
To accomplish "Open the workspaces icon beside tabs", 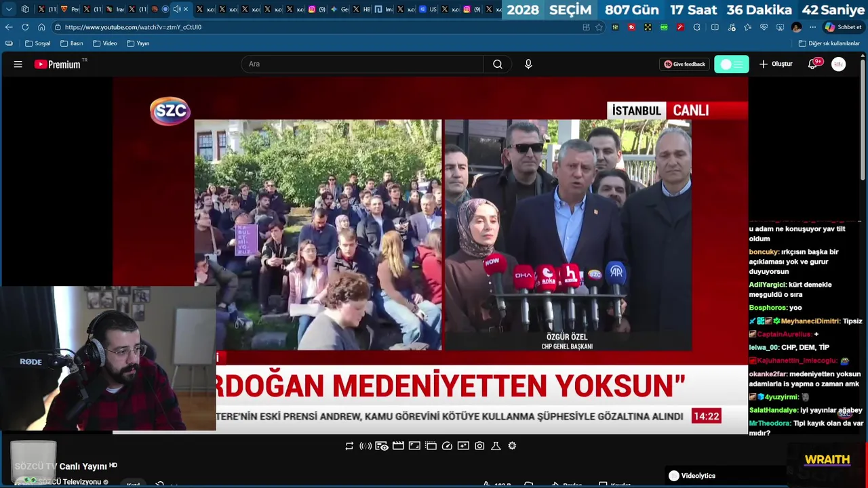I will point(25,9).
